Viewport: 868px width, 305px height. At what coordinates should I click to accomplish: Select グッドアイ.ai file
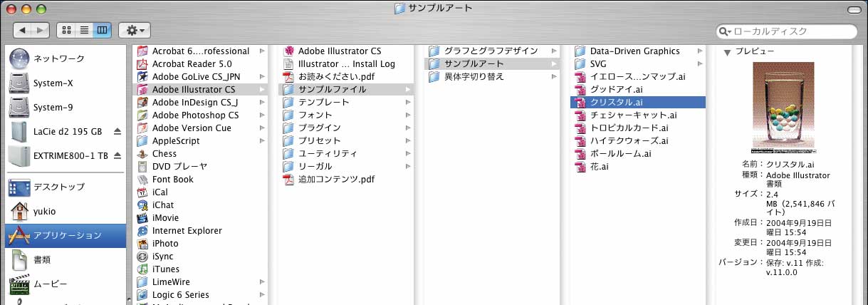click(x=638, y=90)
